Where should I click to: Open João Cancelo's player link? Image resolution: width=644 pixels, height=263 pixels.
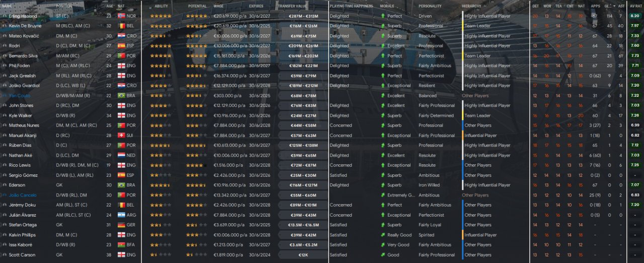pyautogui.click(x=22, y=195)
